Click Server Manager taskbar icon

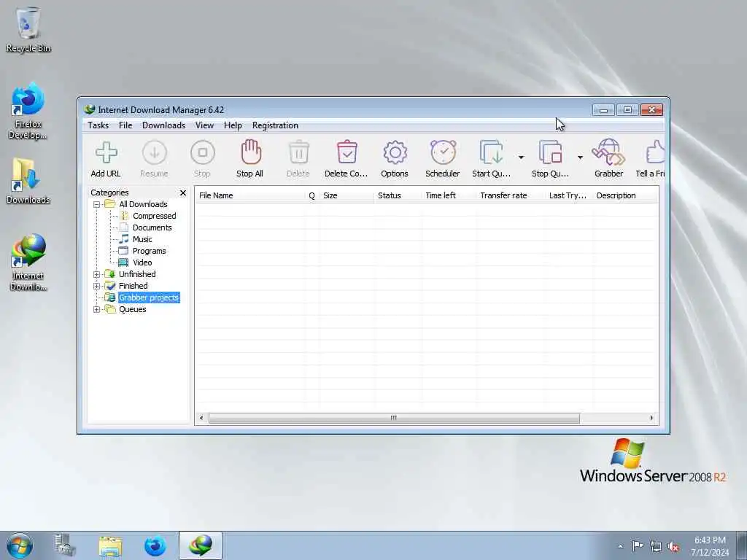64,545
